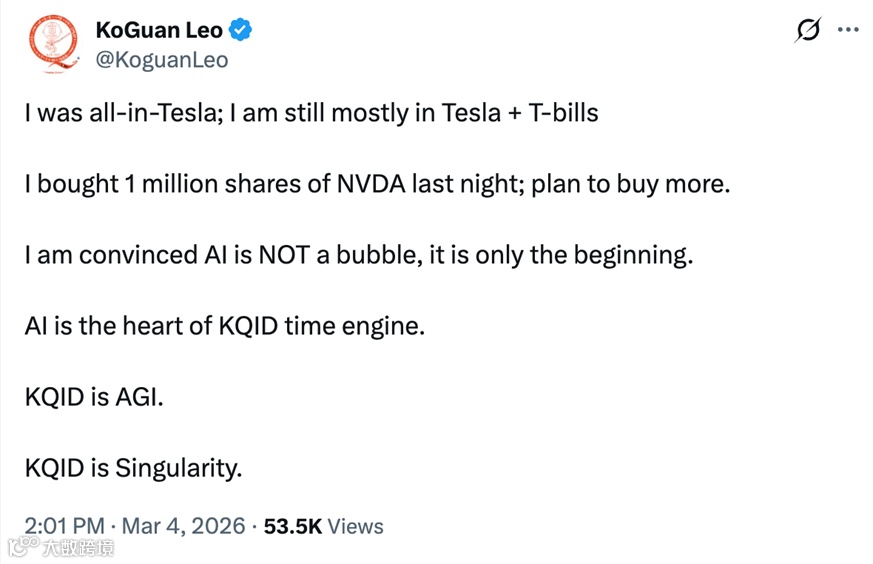Click the 大数跨境 watermark text
The width and height of the screenshot is (873, 564).
click(x=77, y=548)
